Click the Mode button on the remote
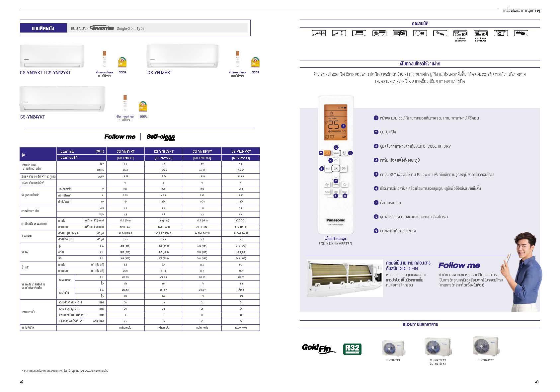 [x=336, y=153]
